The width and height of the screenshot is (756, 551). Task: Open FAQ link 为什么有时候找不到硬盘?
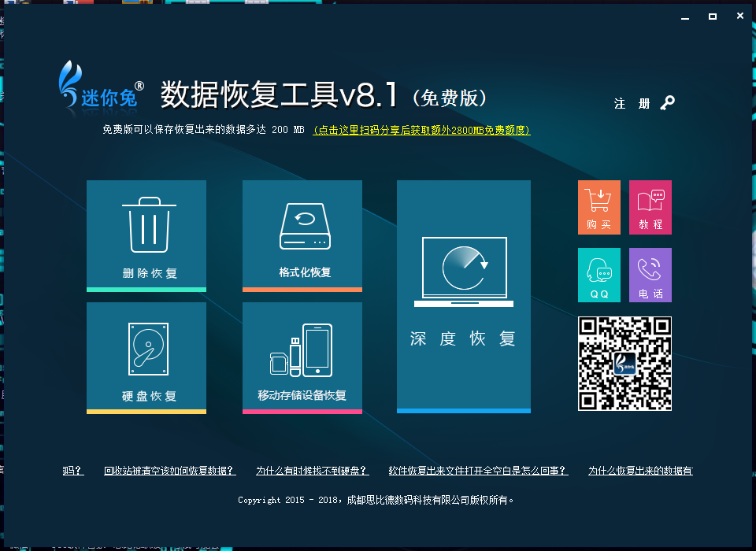tap(313, 471)
